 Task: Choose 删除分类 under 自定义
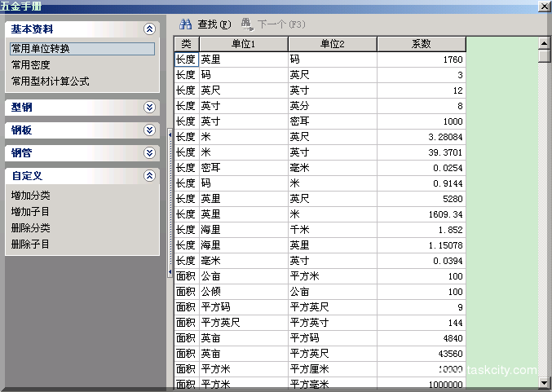(x=31, y=228)
